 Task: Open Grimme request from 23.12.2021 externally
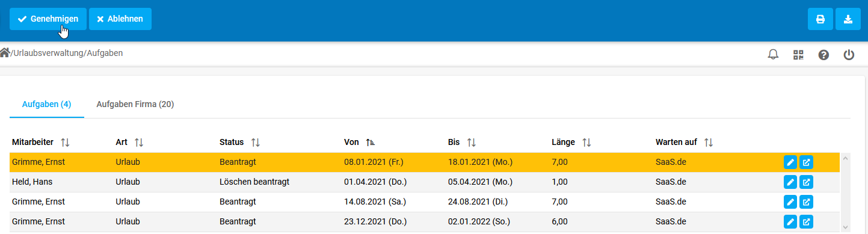pyautogui.click(x=806, y=221)
